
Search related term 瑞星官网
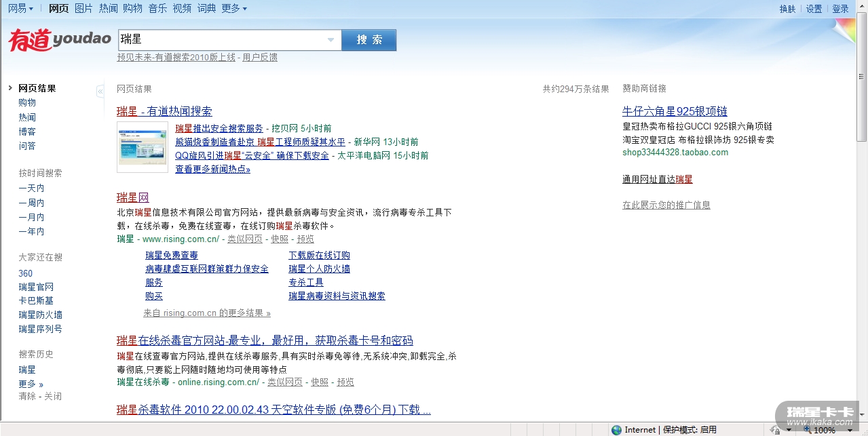pos(36,287)
